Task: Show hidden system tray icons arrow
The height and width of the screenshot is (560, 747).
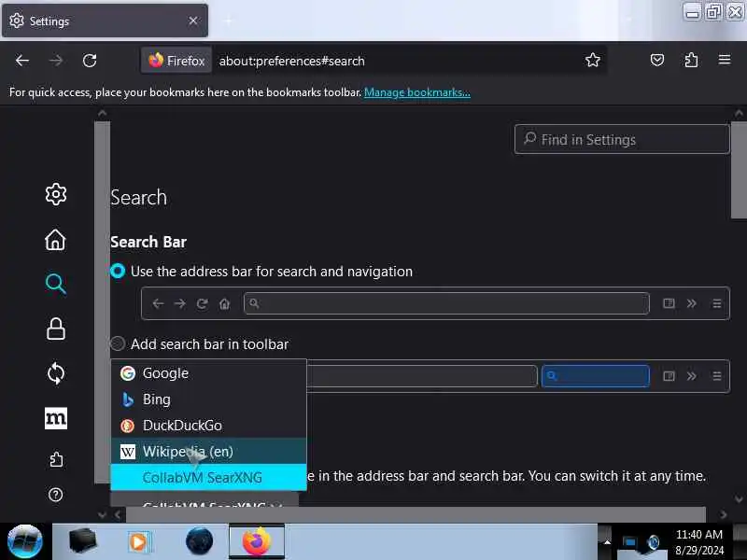Action: click(x=606, y=542)
